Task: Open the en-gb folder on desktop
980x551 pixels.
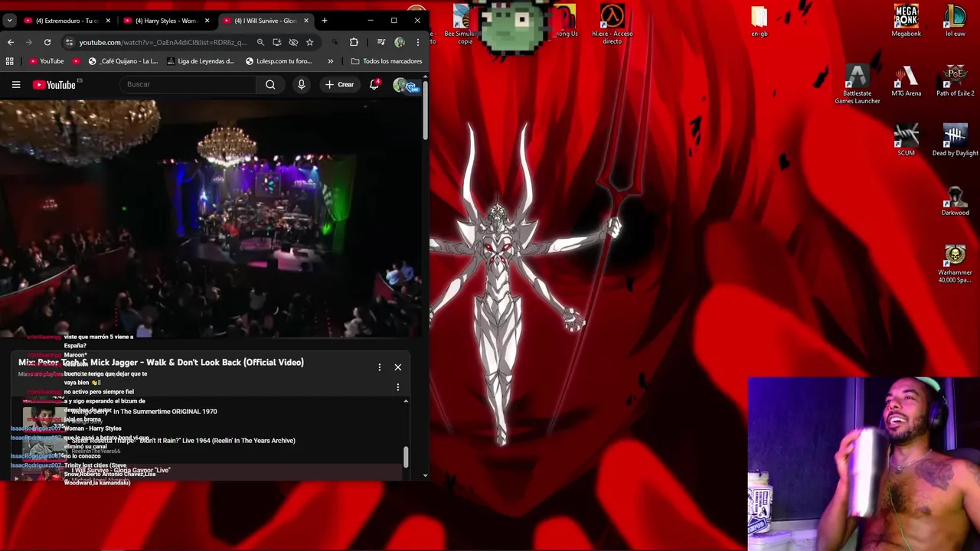Action: pyautogui.click(x=759, y=21)
